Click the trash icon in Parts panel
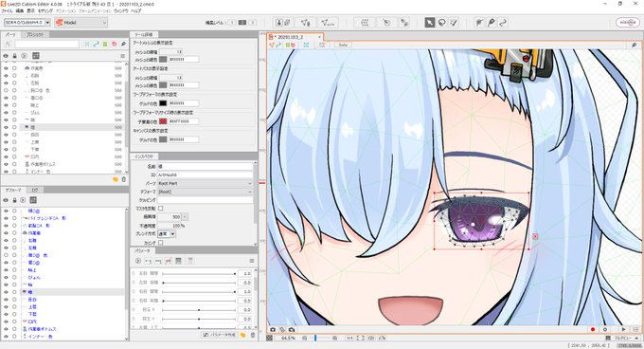Screen dimensions: 644x349 [x=124, y=179]
